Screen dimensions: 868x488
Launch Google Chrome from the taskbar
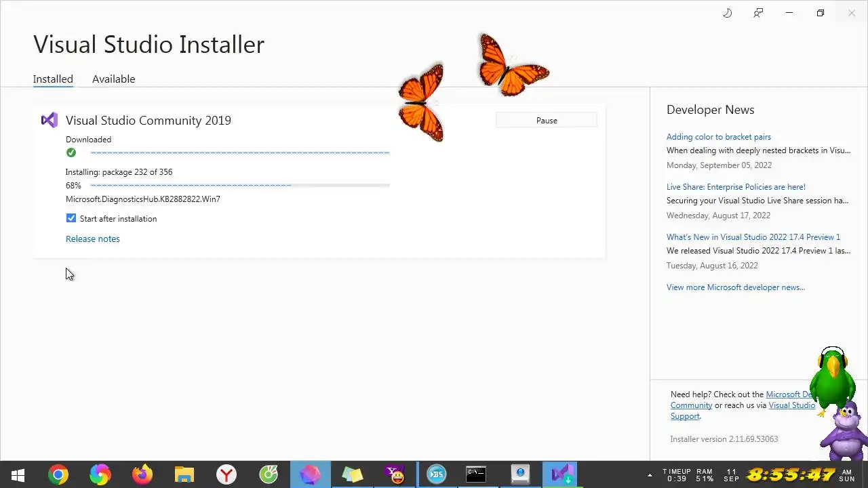58,474
